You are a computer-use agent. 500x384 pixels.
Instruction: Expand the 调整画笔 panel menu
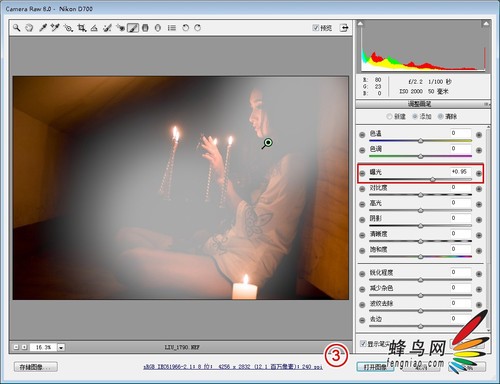[x=486, y=104]
